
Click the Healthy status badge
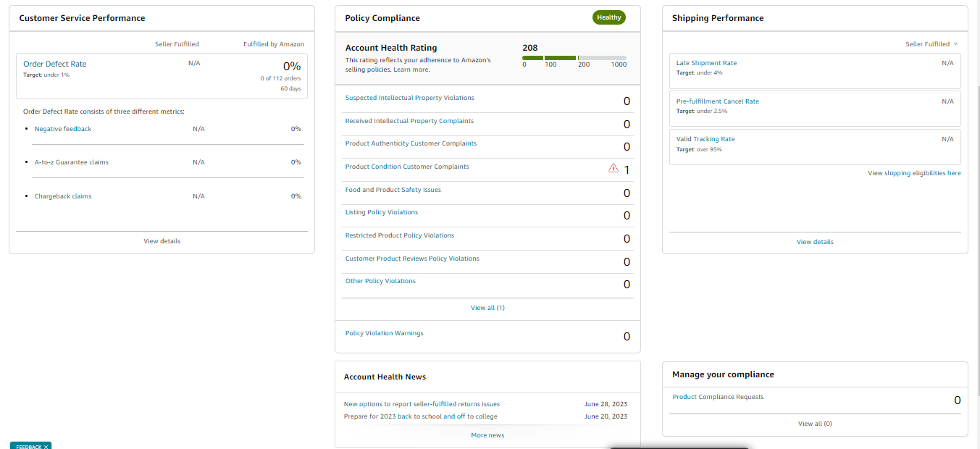tap(609, 17)
